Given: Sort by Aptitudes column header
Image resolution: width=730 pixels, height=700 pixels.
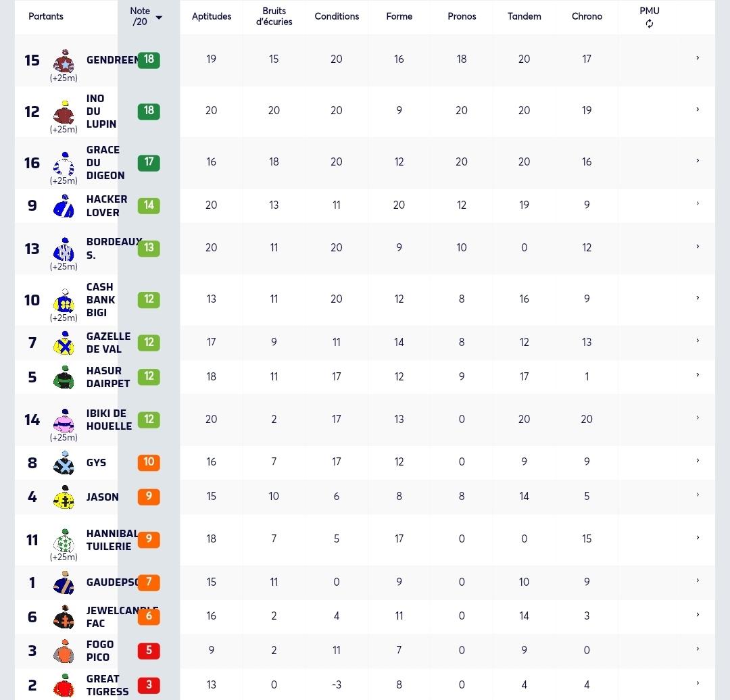Looking at the screenshot, I should [212, 16].
